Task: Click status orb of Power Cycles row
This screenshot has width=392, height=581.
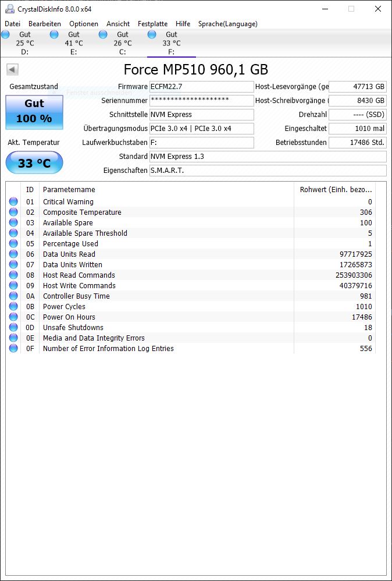Action: pyautogui.click(x=13, y=306)
